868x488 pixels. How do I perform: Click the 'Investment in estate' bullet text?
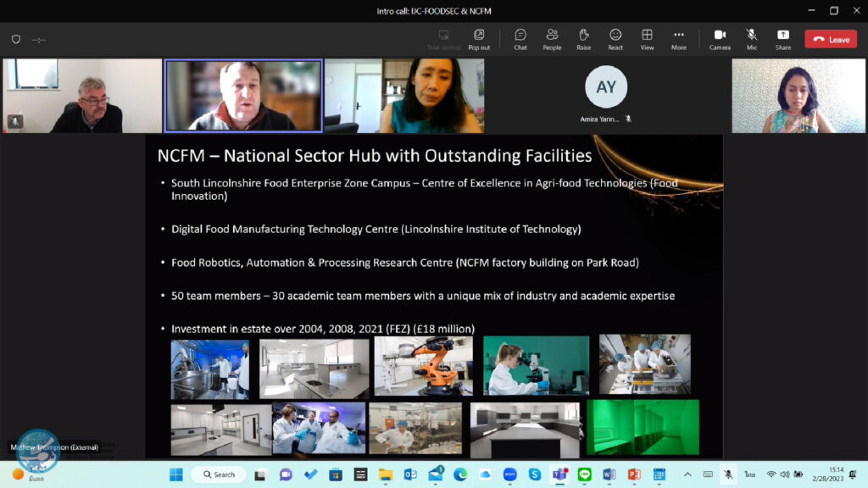(x=323, y=330)
